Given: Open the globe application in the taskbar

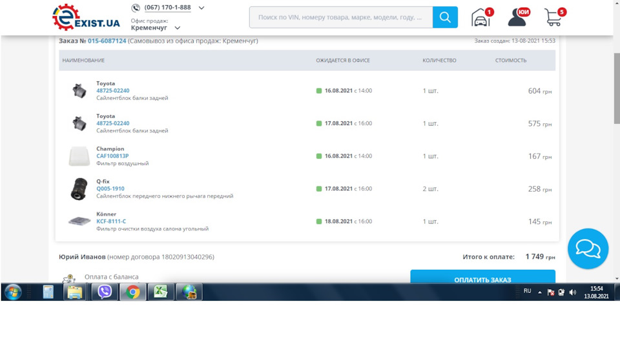Looking at the screenshot, I should (189, 292).
